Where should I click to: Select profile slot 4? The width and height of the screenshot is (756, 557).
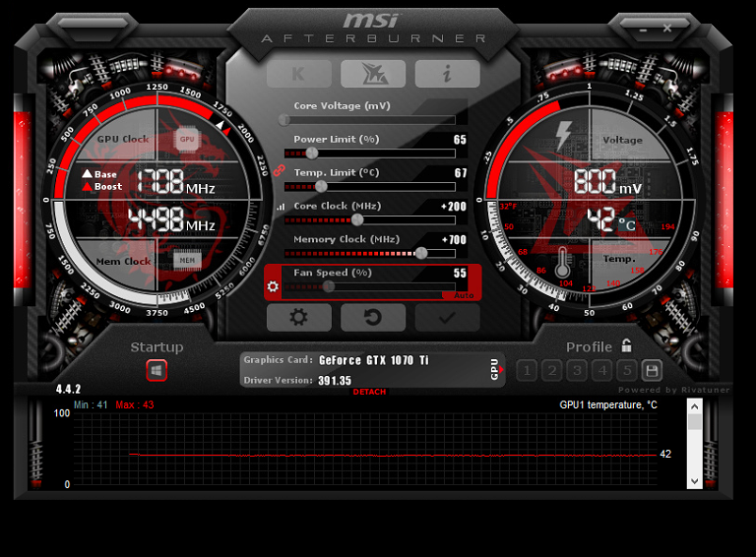click(602, 371)
